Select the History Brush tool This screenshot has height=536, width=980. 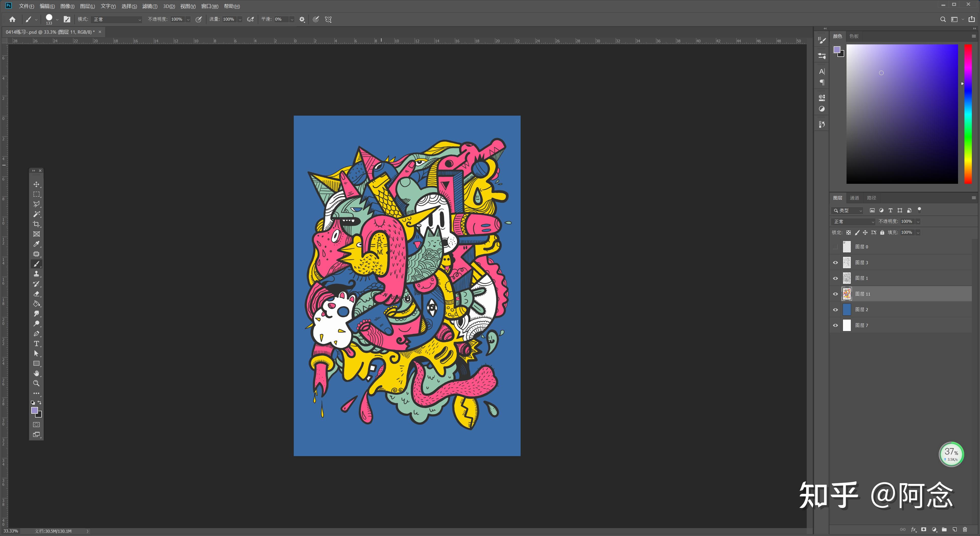coord(36,284)
